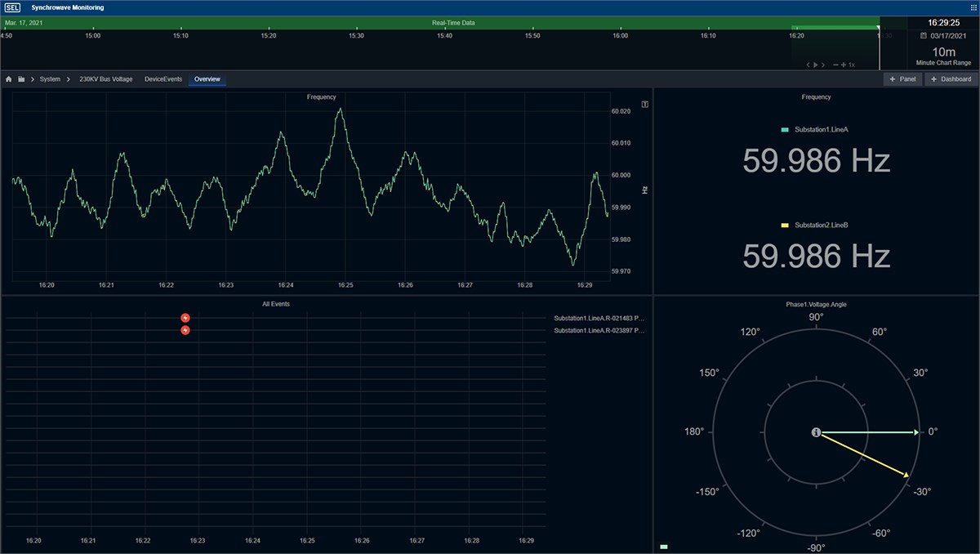
Task: Open the Frequency chart legend icon
Action: (645, 105)
